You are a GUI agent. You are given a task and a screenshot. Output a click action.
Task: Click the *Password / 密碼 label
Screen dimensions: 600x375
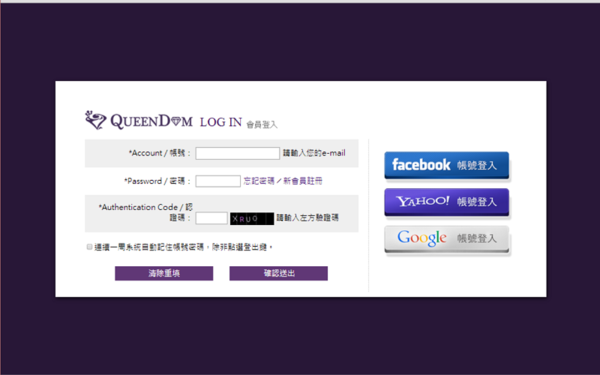[x=157, y=181]
